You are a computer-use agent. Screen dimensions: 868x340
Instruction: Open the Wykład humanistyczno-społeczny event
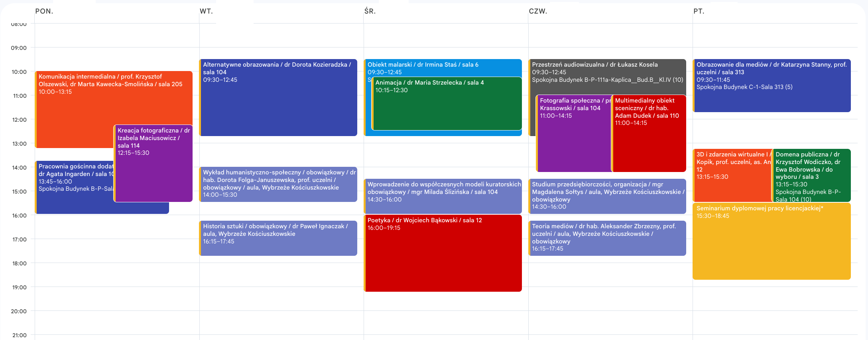[278, 184]
